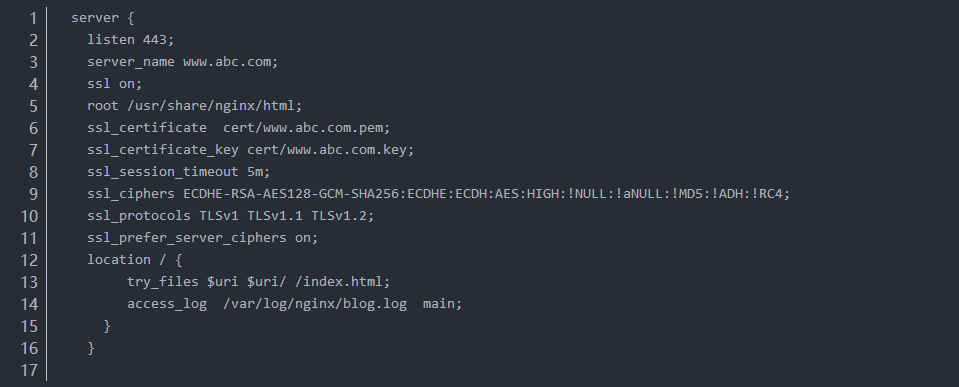Click the ssl_session_timeout 5m directive
Screen dimensions: 959x387
179,172
